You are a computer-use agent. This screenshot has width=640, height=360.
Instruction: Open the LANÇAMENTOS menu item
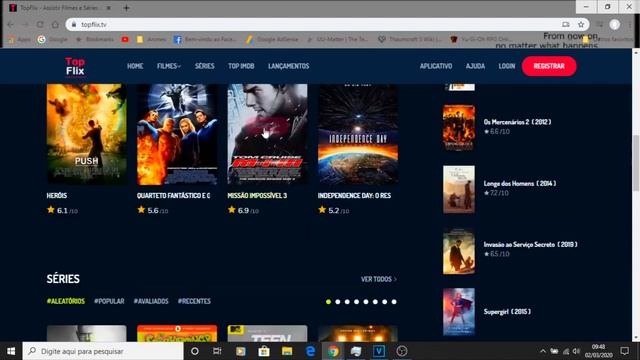[x=289, y=66]
